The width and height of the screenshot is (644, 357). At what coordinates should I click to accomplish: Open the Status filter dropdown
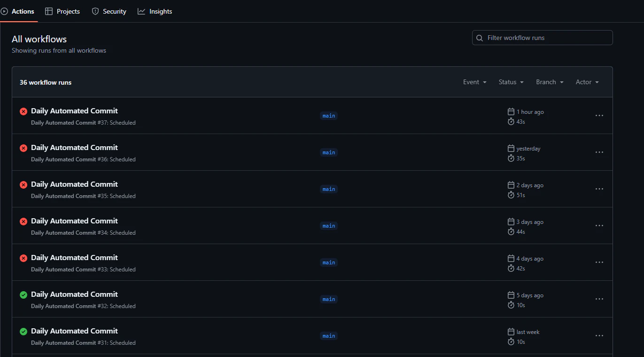[511, 82]
